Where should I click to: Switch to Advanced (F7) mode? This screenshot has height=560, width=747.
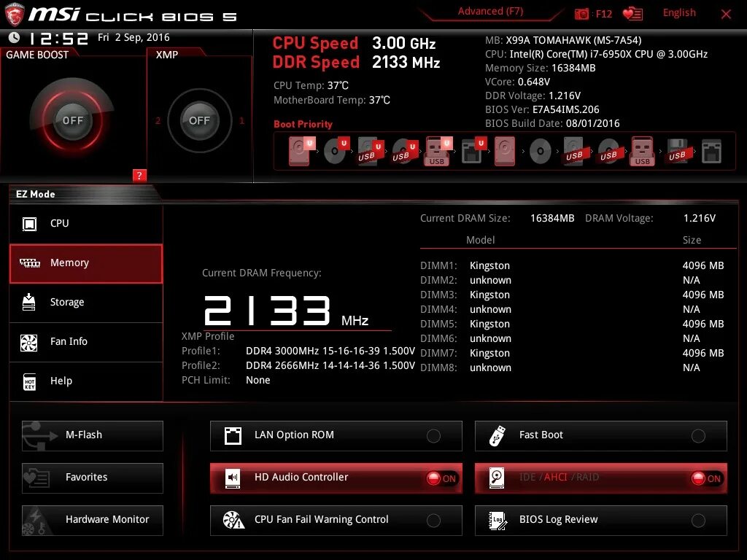tap(490, 12)
